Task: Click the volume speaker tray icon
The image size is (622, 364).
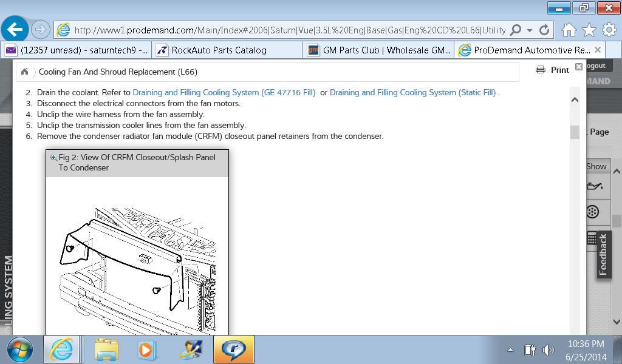Action: 549,350
